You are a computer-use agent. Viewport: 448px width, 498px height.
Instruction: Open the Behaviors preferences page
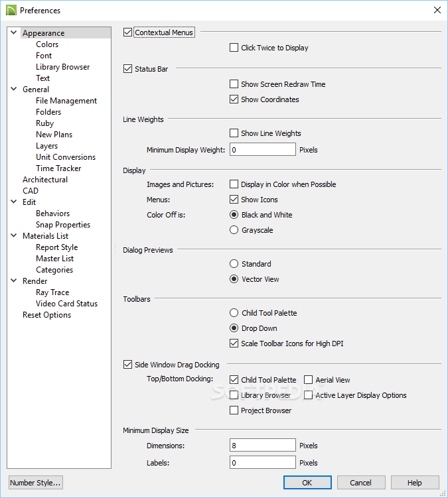pyautogui.click(x=53, y=214)
